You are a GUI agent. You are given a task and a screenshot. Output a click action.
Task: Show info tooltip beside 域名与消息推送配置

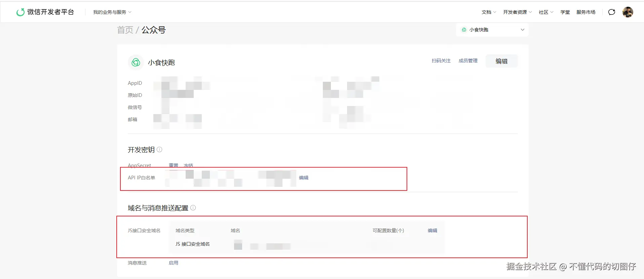(x=193, y=208)
